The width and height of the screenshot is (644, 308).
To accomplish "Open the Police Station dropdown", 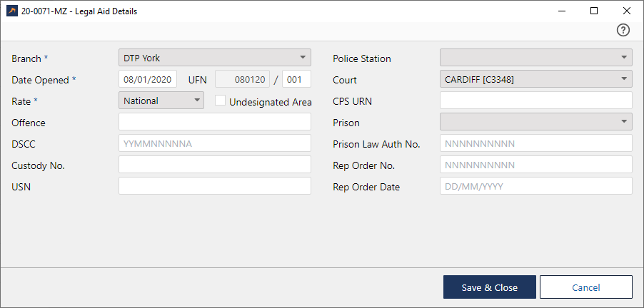I will [535, 58].
